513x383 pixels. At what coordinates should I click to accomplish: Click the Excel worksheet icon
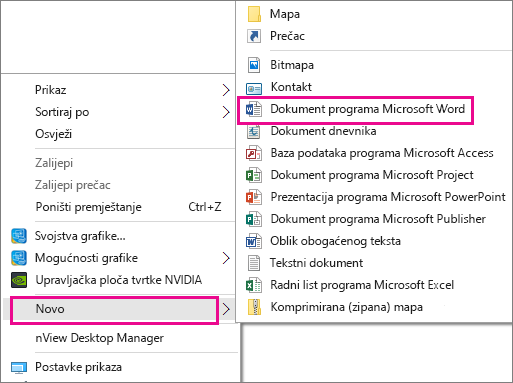254,285
